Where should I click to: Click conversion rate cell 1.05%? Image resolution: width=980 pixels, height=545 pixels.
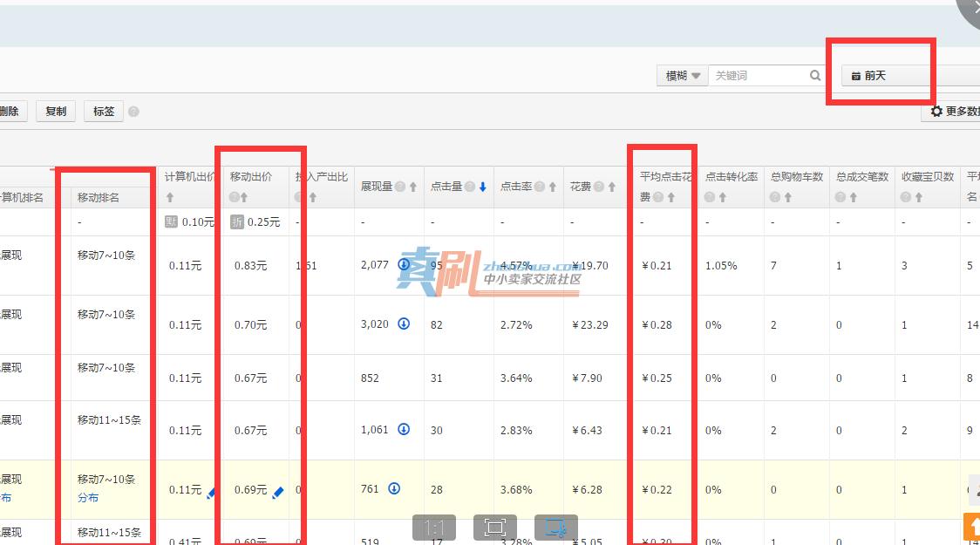[721, 266]
